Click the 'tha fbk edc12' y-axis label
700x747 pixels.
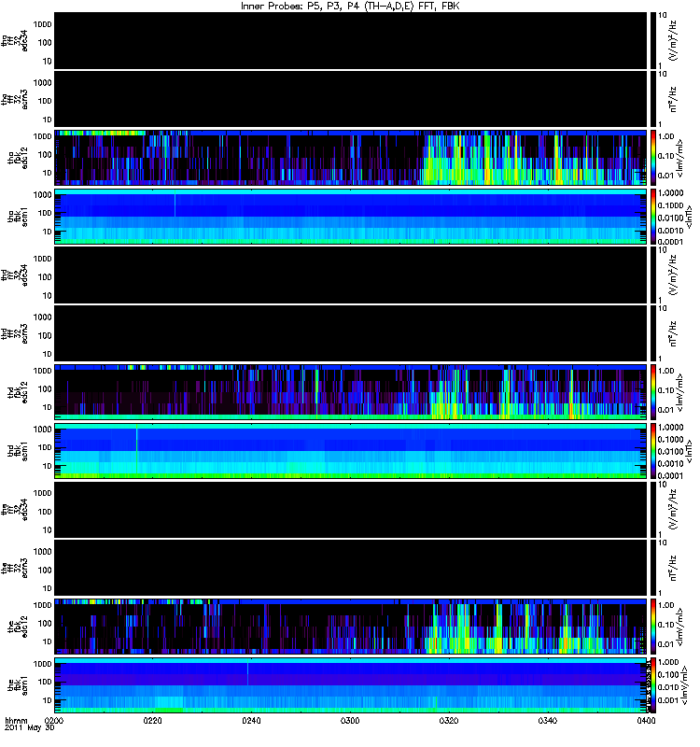click(x=18, y=158)
